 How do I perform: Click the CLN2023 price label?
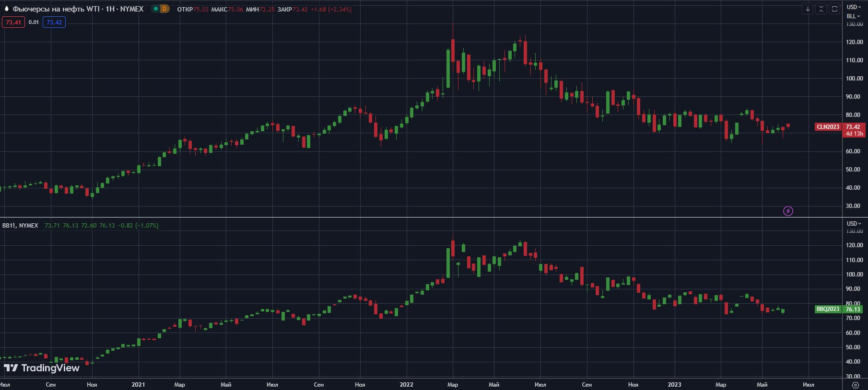coord(828,127)
